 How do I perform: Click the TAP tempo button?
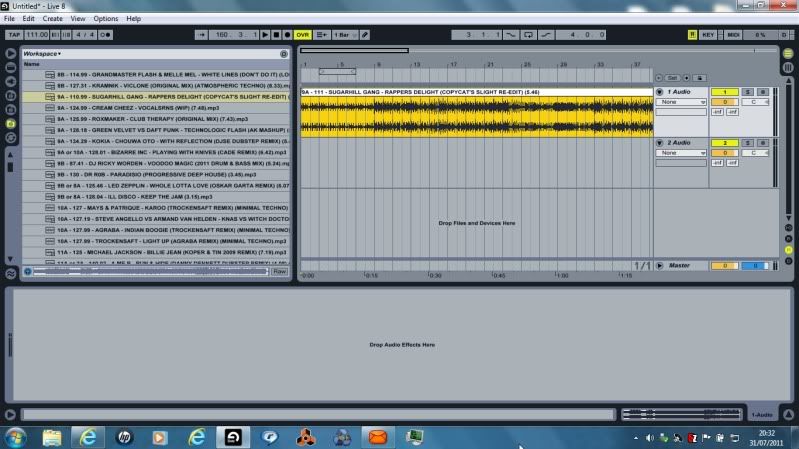[13, 34]
